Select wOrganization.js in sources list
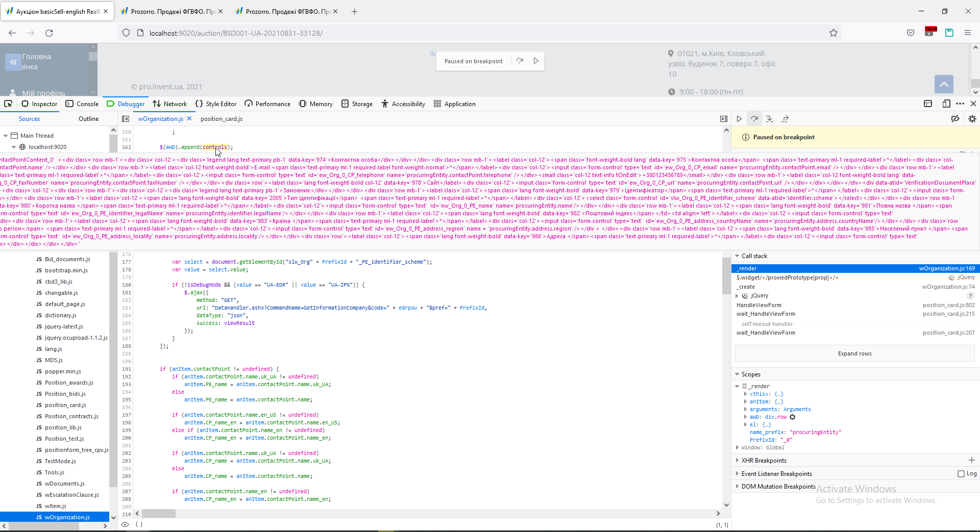 tap(55, 517)
